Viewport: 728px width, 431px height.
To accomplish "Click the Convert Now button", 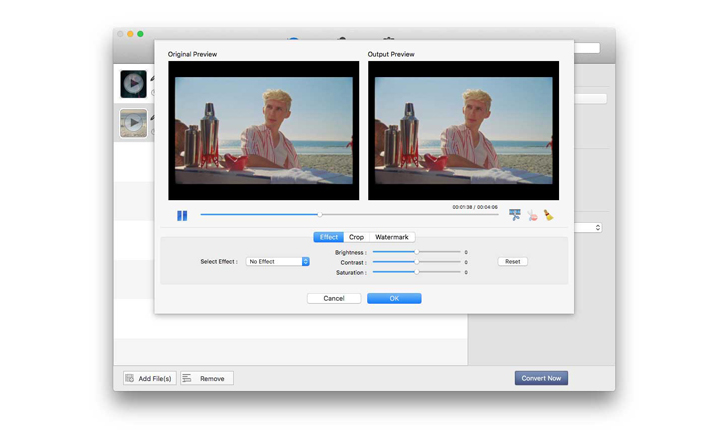I will (x=541, y=378).
